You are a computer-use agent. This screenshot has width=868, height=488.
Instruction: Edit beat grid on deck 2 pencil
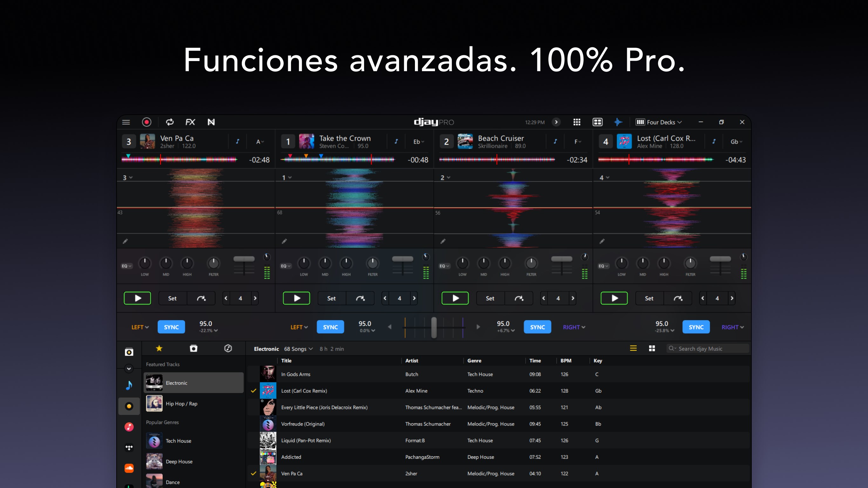[443, 241]
